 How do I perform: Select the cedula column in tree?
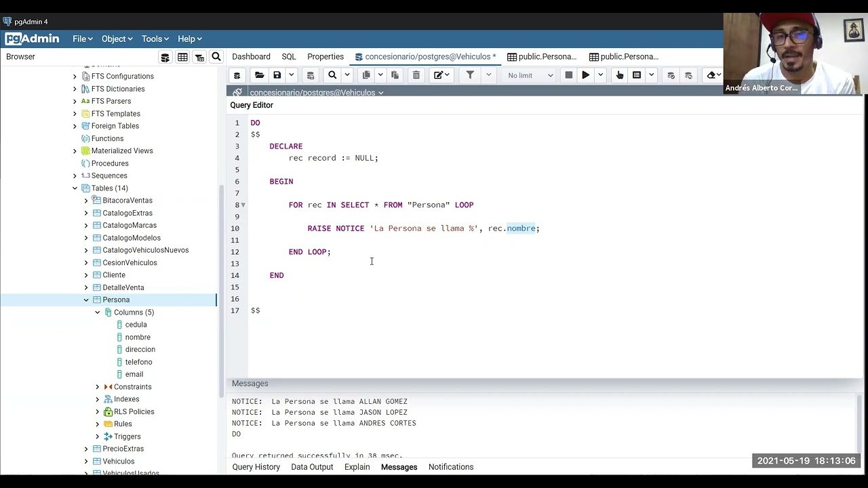[136, 325]
